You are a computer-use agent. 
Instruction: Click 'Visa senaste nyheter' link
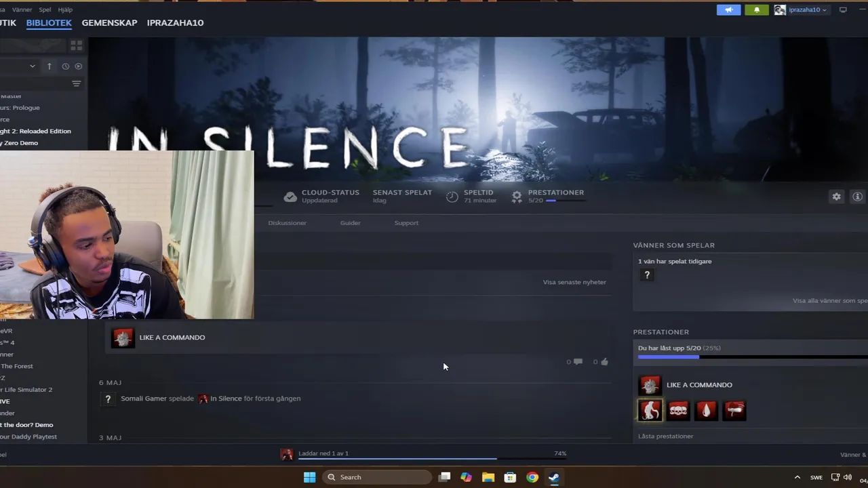(574, 282)
